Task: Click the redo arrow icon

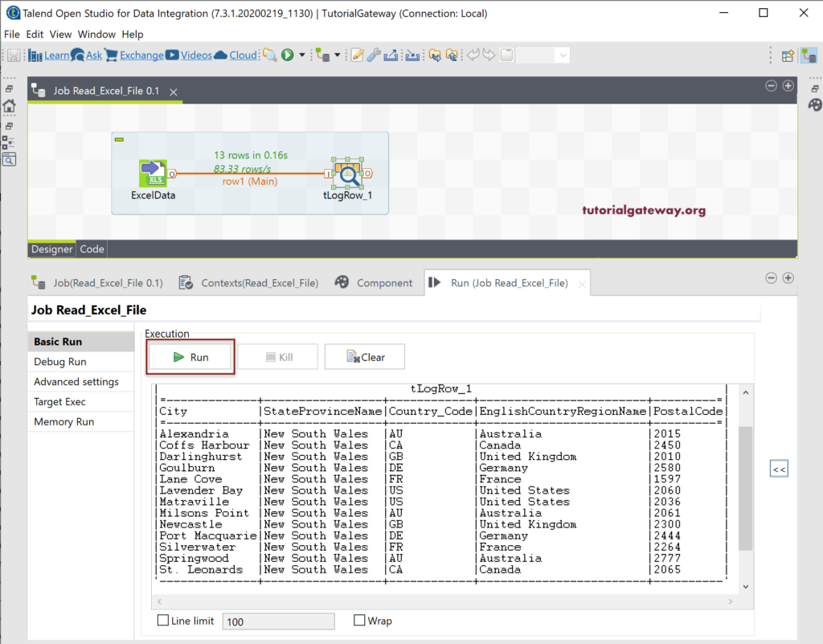Action: click(489, 55)
